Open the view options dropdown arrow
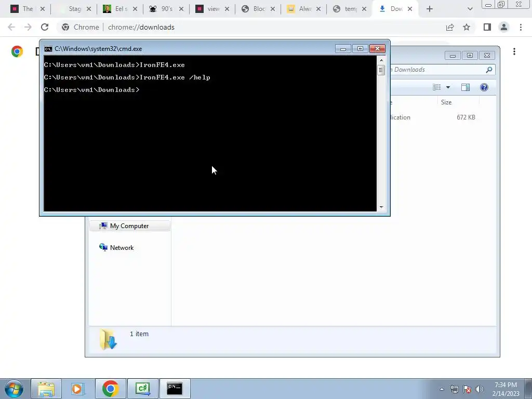Screen dimensions: 532x399 point(448,87)
